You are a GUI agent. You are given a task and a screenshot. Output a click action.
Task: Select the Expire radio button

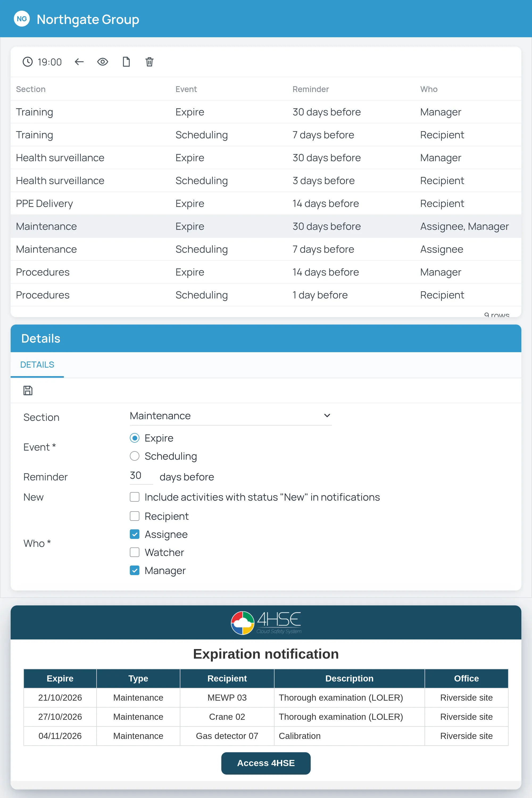[x=135, y=438]
